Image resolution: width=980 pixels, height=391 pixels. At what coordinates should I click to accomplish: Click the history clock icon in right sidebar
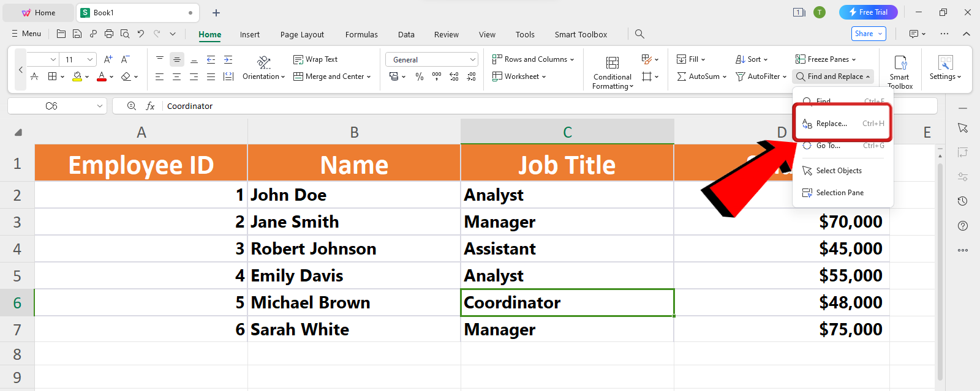963,201
